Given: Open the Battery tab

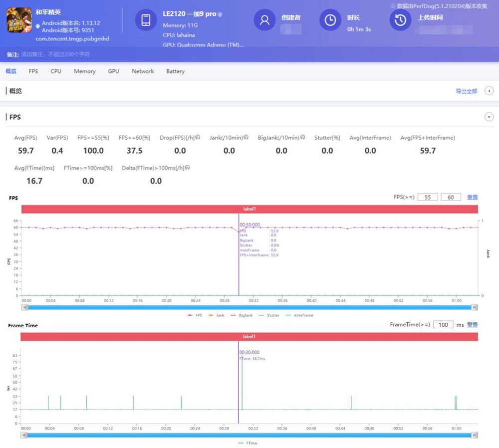Looking at the screenshot, I should (175, 71).
